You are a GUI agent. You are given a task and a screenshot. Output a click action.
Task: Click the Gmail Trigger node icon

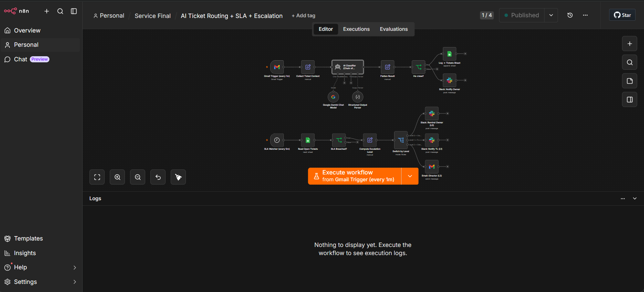tap(277, 67)
